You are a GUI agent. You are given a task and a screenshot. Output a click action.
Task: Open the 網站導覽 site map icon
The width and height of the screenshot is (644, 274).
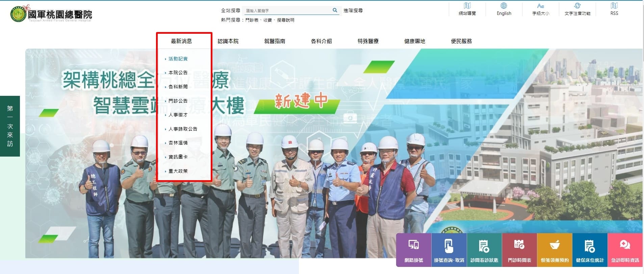467,9
